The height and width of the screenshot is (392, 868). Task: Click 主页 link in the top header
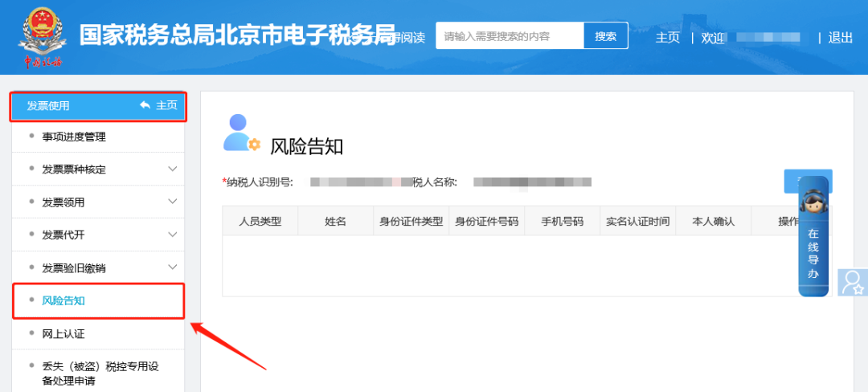tap(668, 38)
